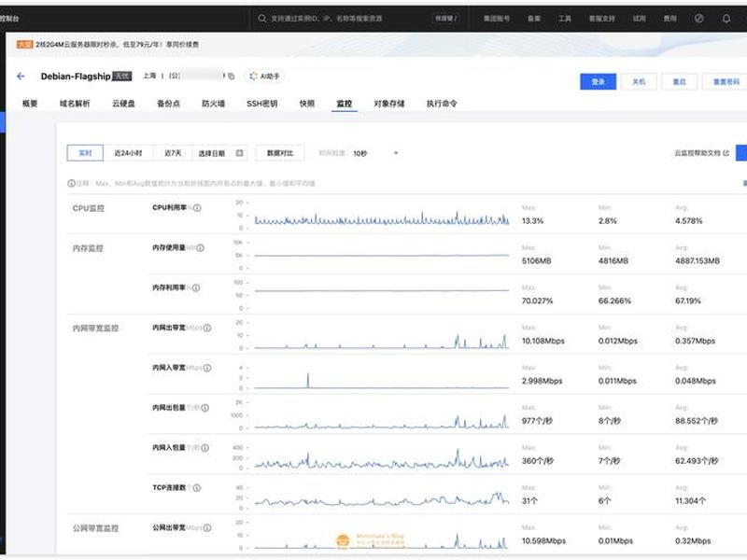Click info icon next to 公网出带宽
Screen dimensions: 747x560
pyautogui.click(x=207, y=528)
